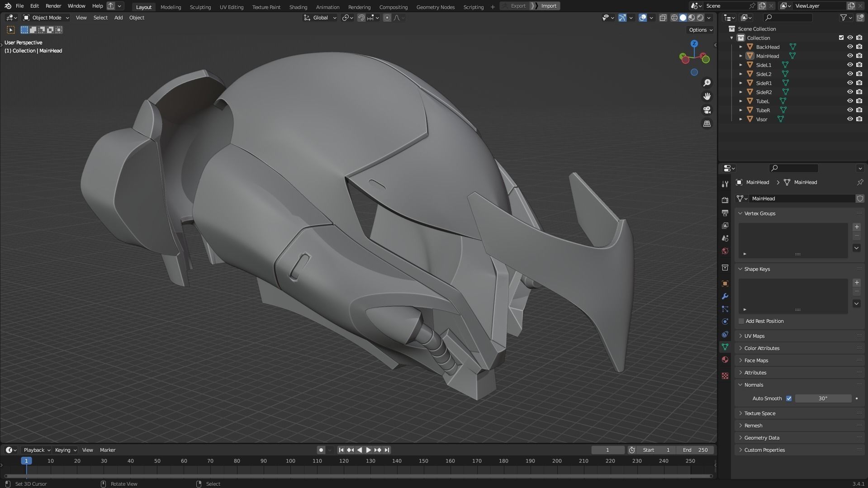Click the Start frame value field
Screen dimensions: 868x488
click(x=657, y=450)
